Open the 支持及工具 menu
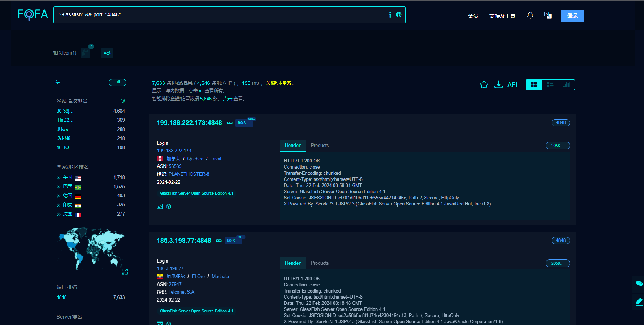 (502, 16)
